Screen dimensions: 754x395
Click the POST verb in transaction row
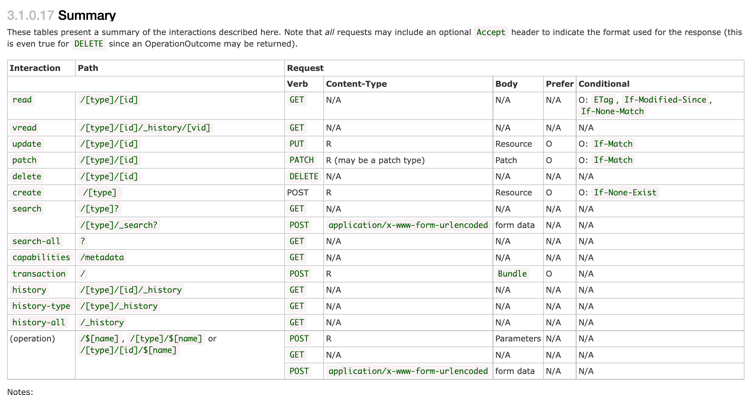tap(299, 274)
